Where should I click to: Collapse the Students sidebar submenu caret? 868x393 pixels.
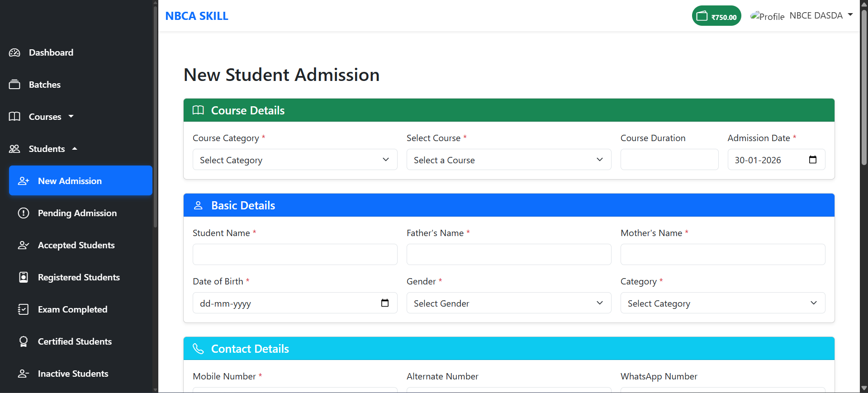point(75,148)
